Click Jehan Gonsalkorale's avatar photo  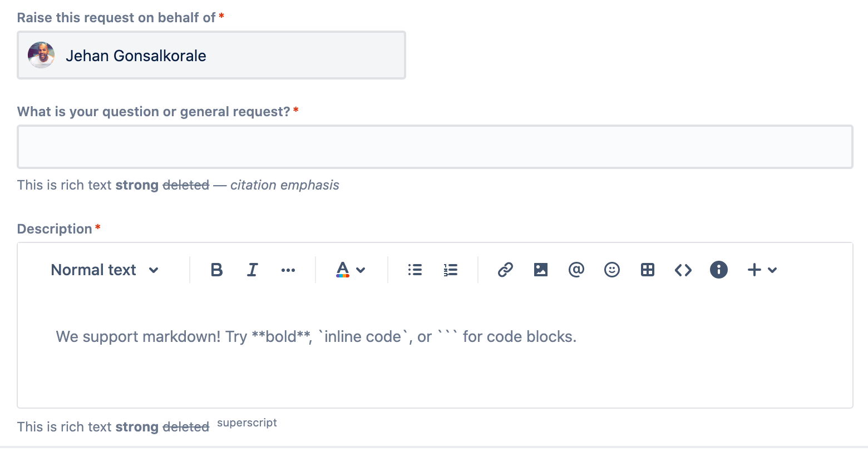tap(41, 55)
